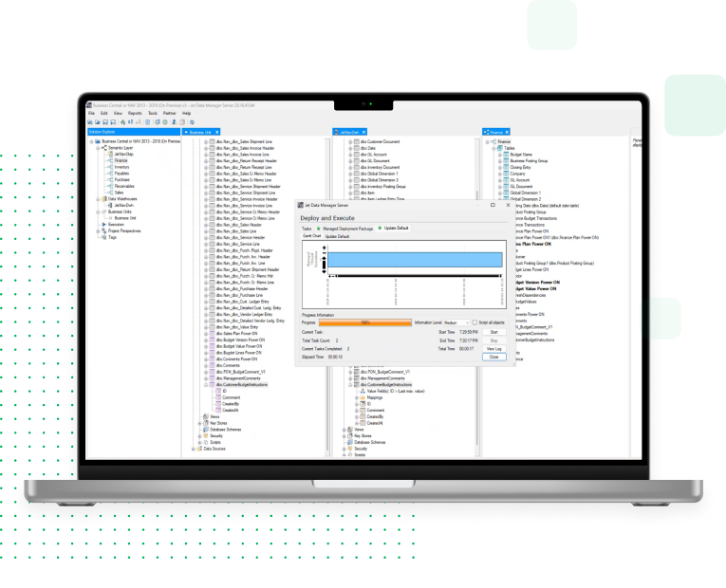Expand the dbo.Nav_dbo_Sales Invoice Header table node
Image resolution: width=726 pixels, height=588 pixels.
[204, 149]
